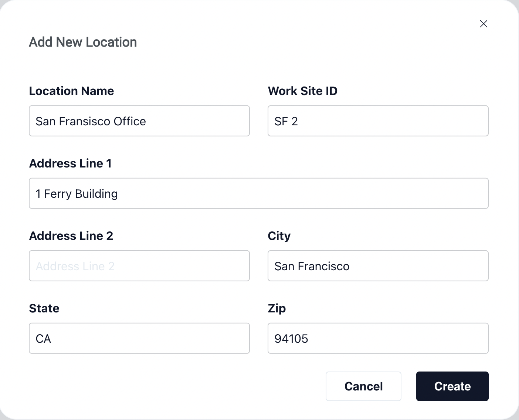Image resolution: width=519 pixels, height=420 pixels.
Task: Click the Work Site ID label
Action: [303, 91]
